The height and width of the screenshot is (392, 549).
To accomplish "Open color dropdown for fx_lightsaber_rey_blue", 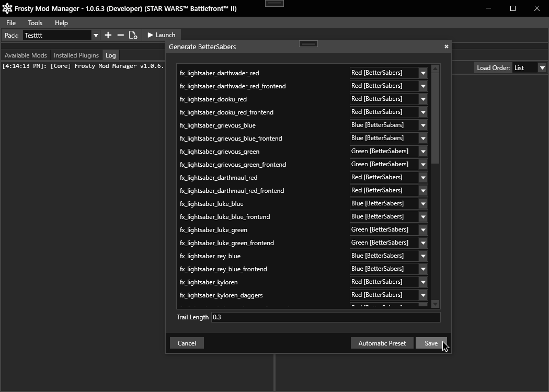I will [388, 256].
